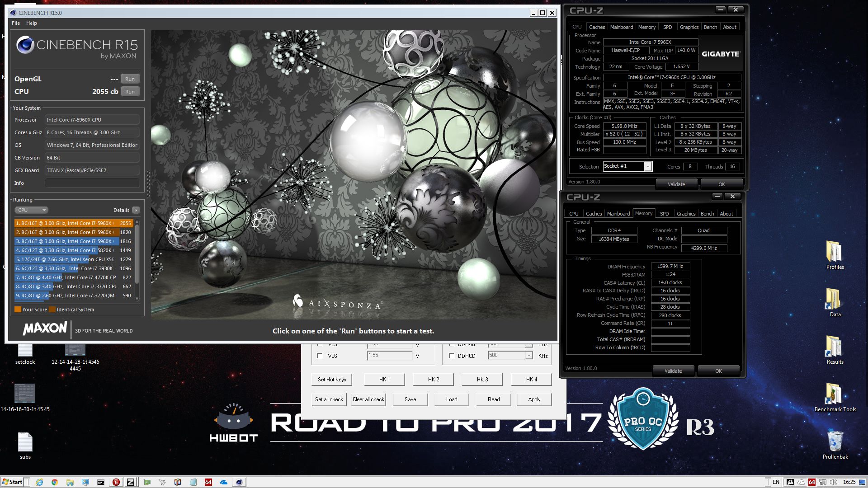The width and height of the screenshot is (868, 488).
Task: Save the current profile settings
Action: (x=410, y=399)
